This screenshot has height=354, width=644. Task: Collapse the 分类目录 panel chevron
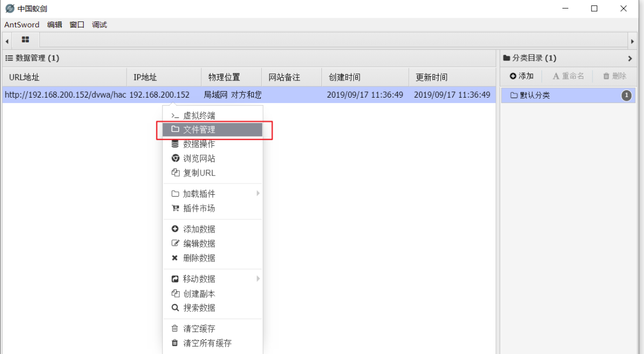630,58
